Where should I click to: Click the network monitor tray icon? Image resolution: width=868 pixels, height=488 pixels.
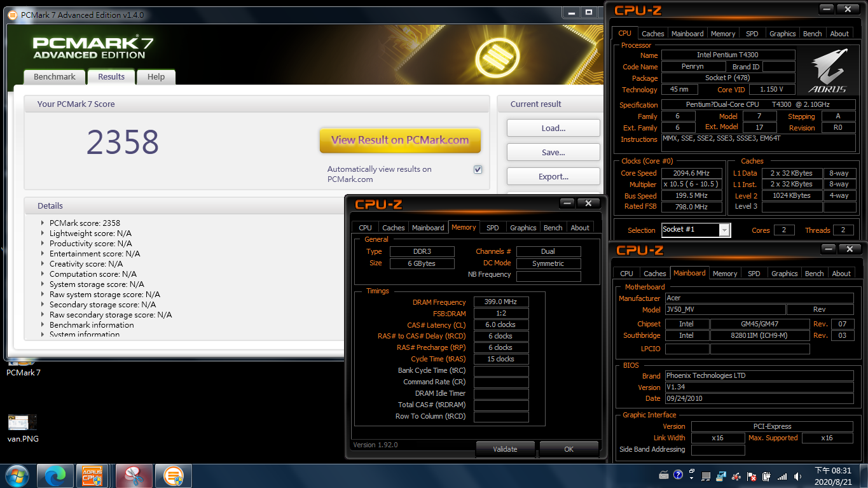[721, 475]
